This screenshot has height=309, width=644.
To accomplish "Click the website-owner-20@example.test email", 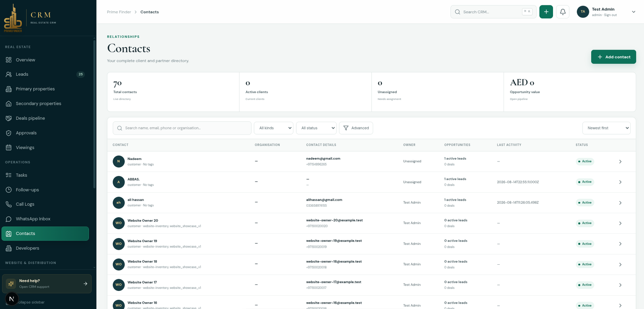I will (x=334, y=220).
